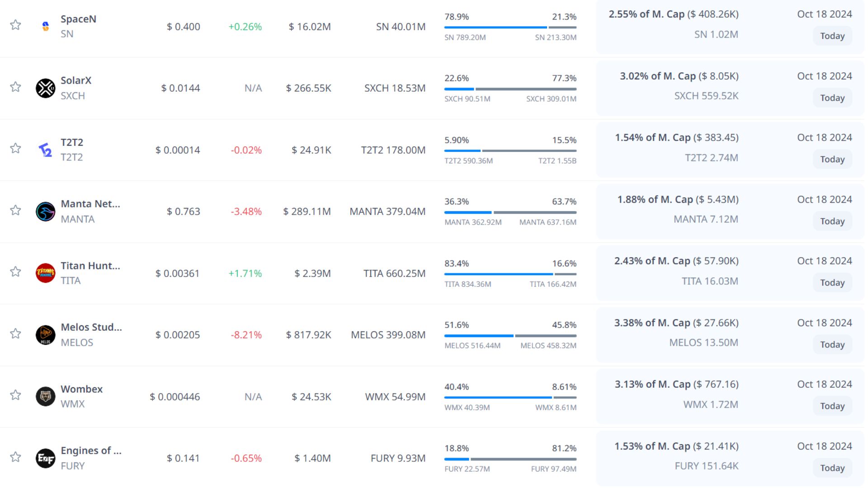Click the MELOS unlock progress bar
Screen dimensions: 868x488
point(510,336)
